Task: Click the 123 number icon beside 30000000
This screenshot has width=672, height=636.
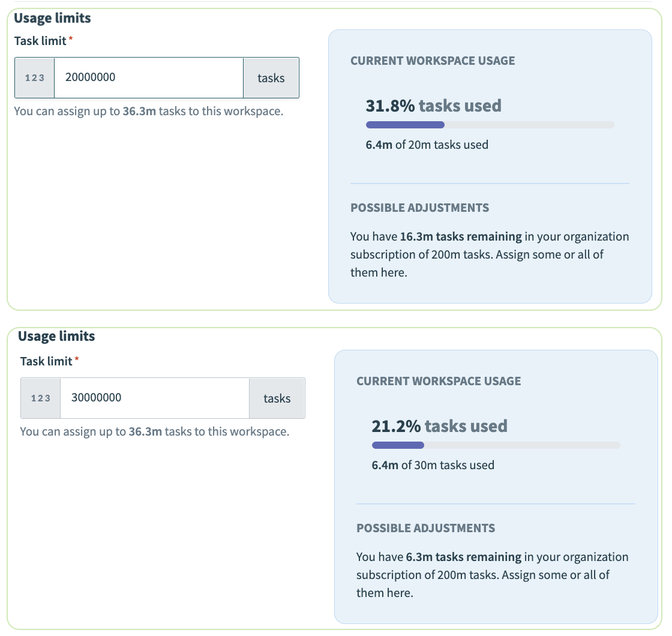Action: 41,398
